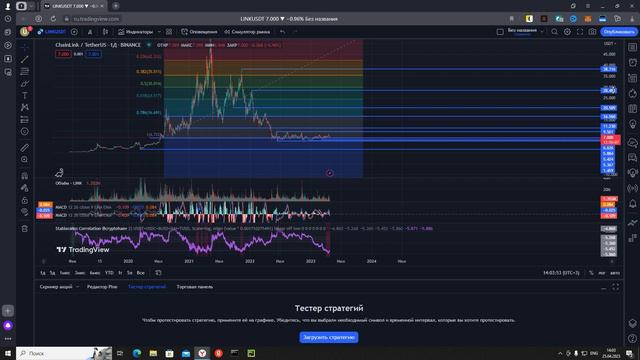Viewport: 640px width, 360px height.
Task: Open the chart interval selector 'Д'
Action: click(x=90, y=31)
